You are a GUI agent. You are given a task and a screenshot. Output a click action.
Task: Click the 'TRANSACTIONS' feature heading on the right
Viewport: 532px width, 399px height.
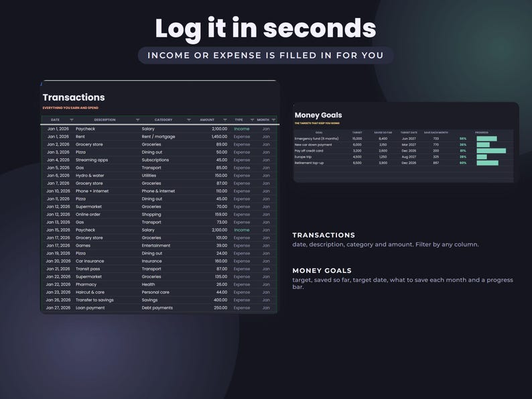click(x=324, y=235)
